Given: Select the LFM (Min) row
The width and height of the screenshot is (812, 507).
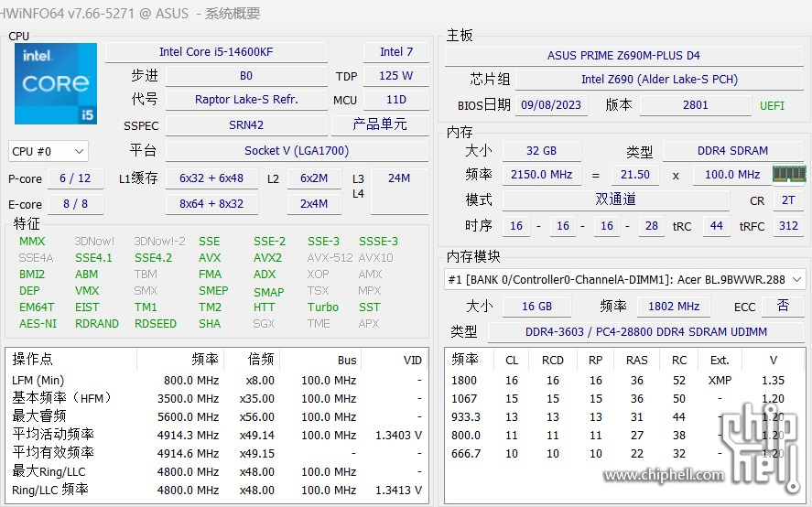Looking at the screenshot, I should pyautogui.click(x=217, y=381).
